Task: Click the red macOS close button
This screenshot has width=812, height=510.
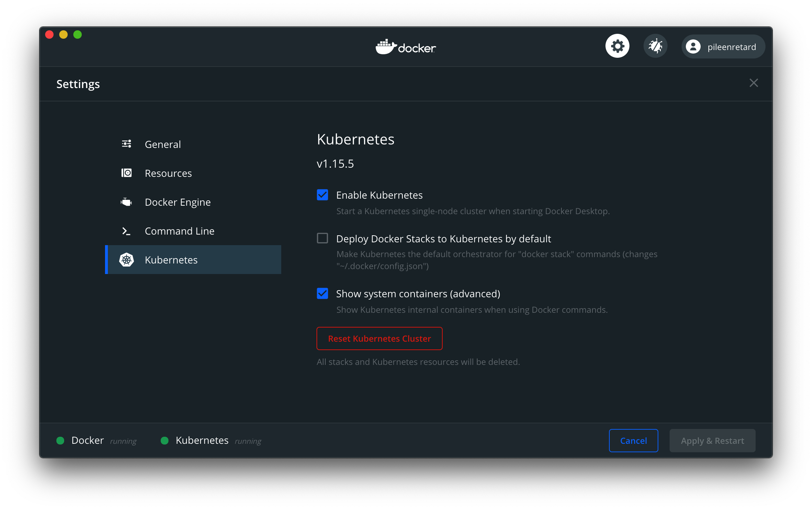Action: (49, 35)
